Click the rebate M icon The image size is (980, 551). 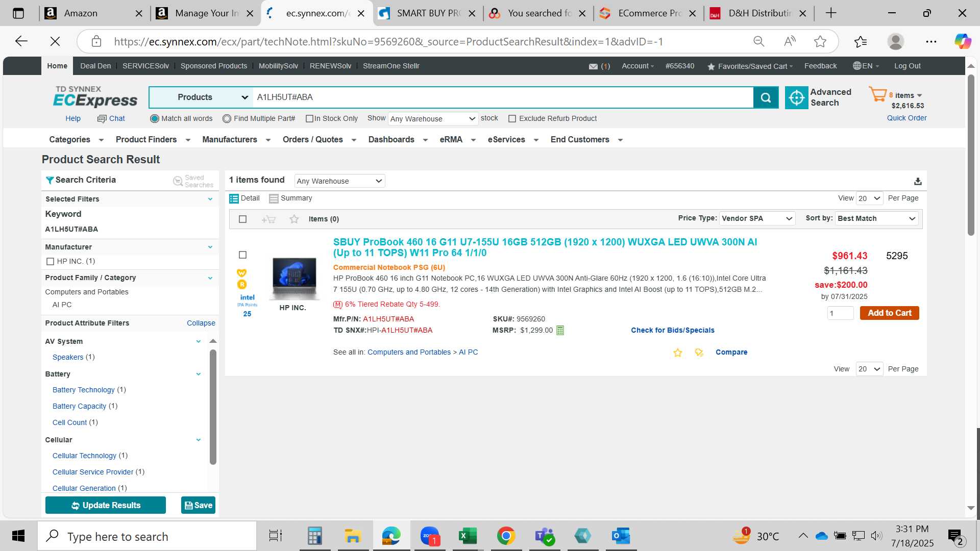(338, 305)
